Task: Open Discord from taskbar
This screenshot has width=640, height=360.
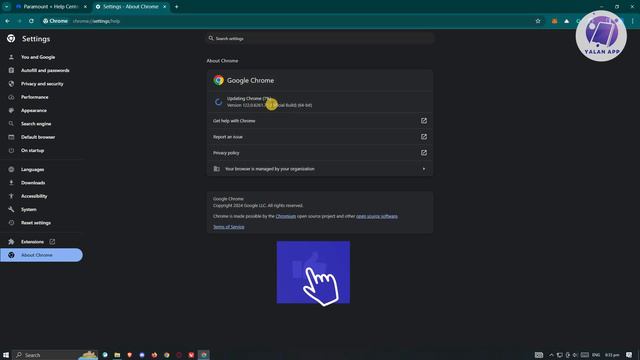Action: (x=142, y=355)
